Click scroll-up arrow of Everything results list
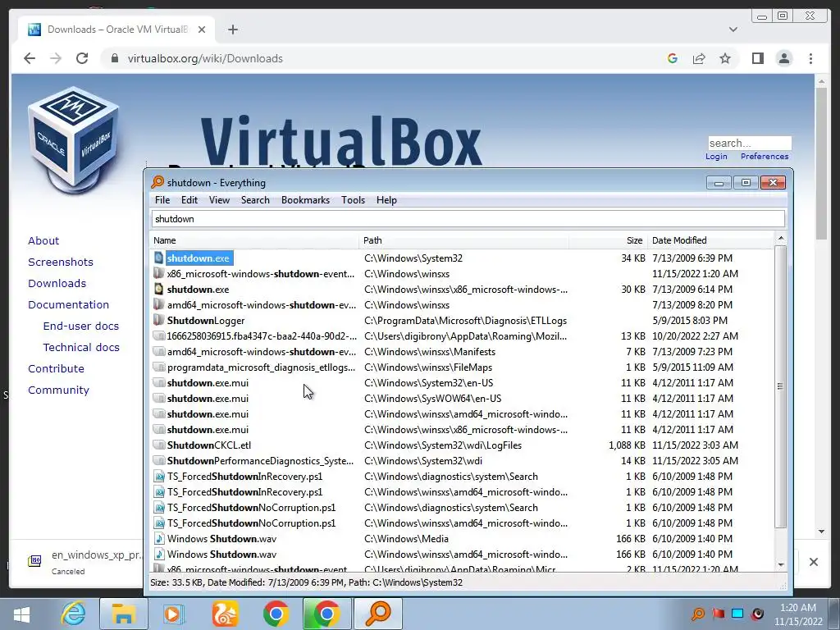Screen dimensions: 840x630 (781, 238)
